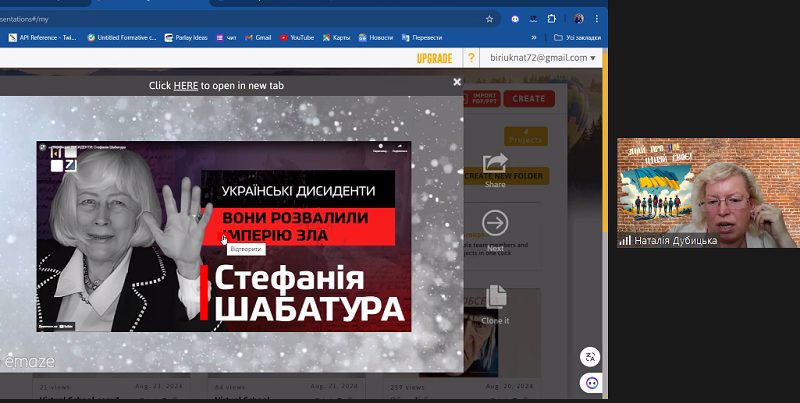Click the Clone it document icon
This screenshot has width=800, height=403.
pos(495,297)
